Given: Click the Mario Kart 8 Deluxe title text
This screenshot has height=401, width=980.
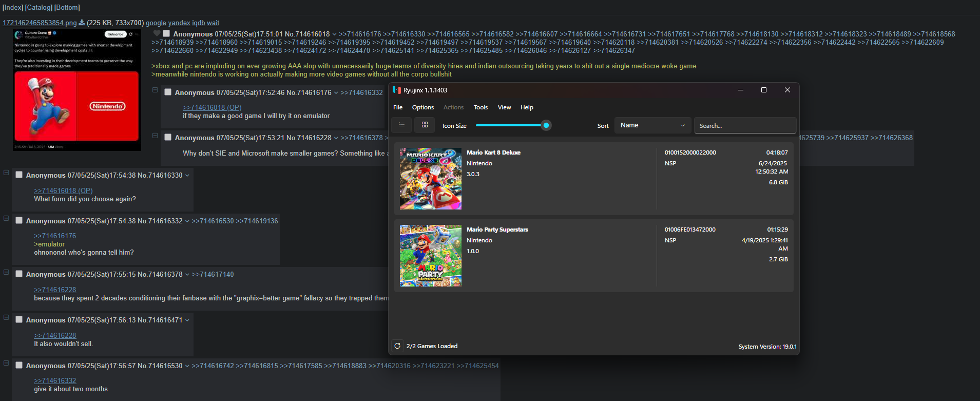Looking at the screenshot, I should 493,152.
